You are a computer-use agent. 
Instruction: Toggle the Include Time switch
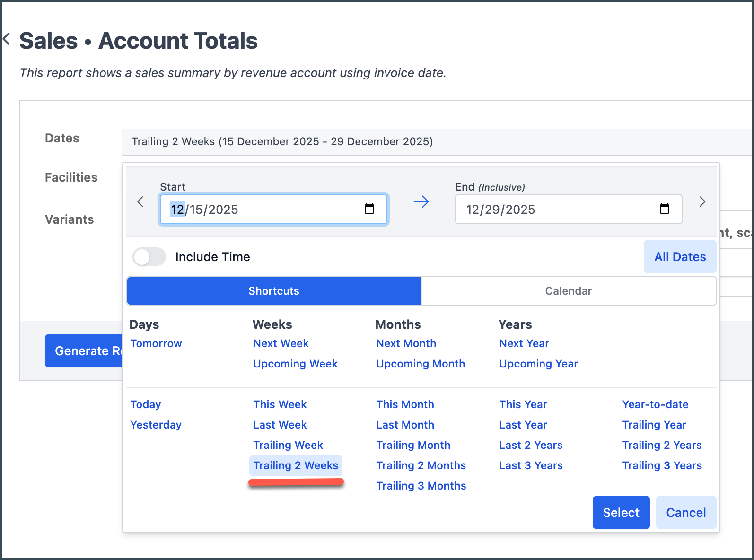click(x=149, y=257)
